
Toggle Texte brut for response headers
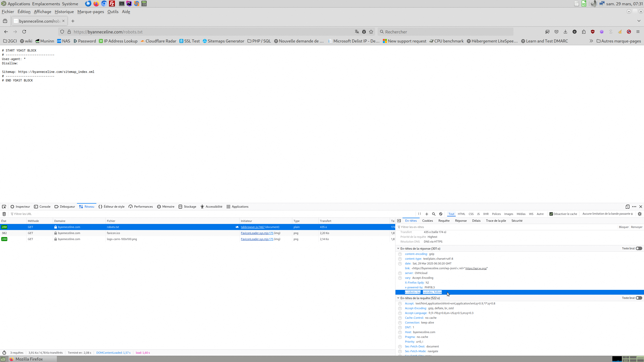coord(639,248)
